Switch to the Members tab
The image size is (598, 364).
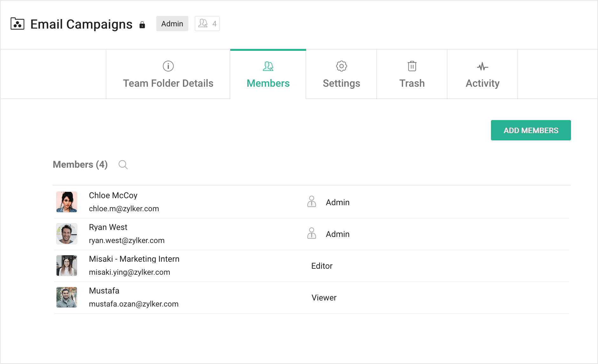coord(268,75)
